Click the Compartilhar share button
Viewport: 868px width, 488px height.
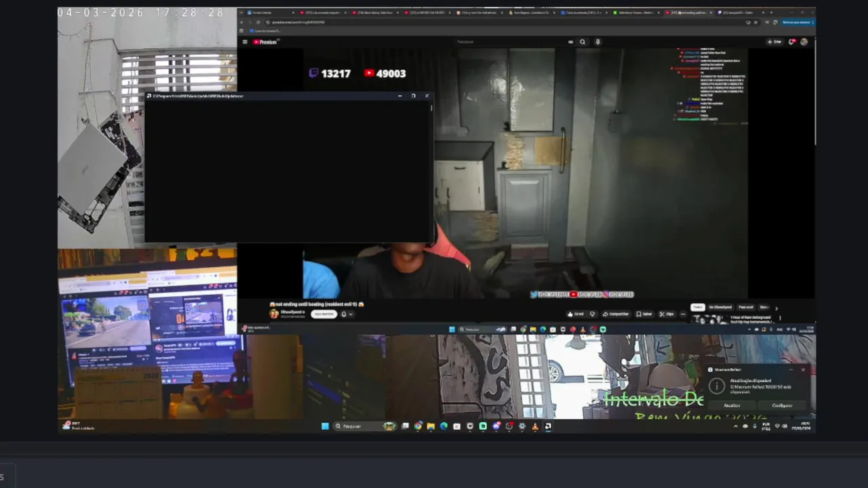coord(616,314)
